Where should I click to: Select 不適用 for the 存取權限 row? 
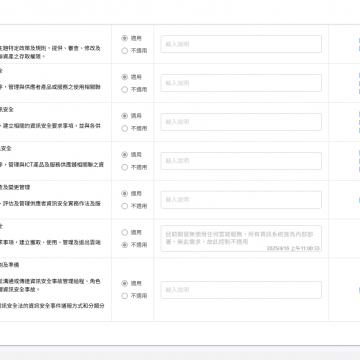(125, 51)
